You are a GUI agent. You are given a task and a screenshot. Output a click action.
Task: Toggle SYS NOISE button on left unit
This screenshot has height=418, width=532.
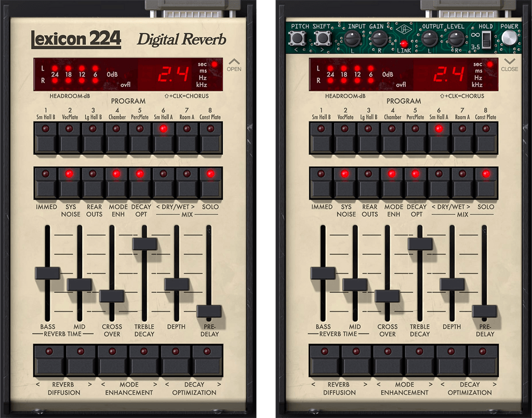69,183
